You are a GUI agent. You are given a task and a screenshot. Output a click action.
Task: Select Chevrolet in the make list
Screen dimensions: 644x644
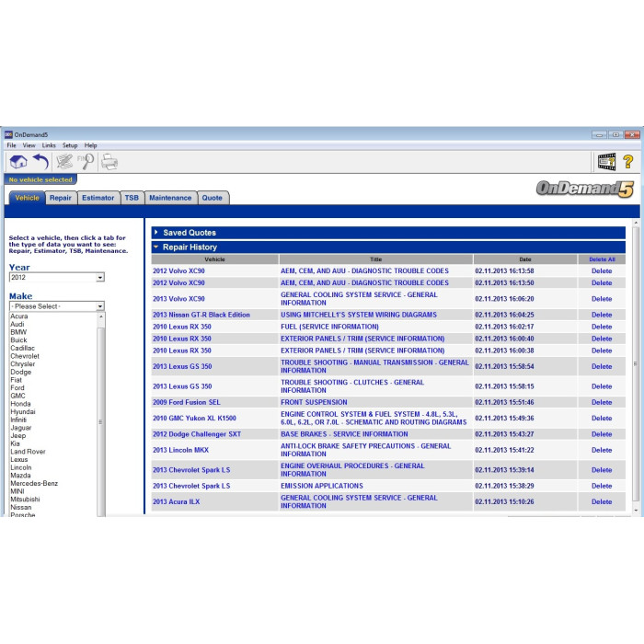click(25, 356)
